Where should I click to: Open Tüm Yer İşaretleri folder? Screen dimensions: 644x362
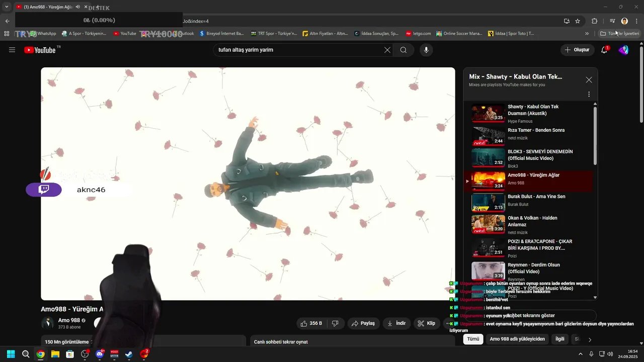tap(619, 34)
